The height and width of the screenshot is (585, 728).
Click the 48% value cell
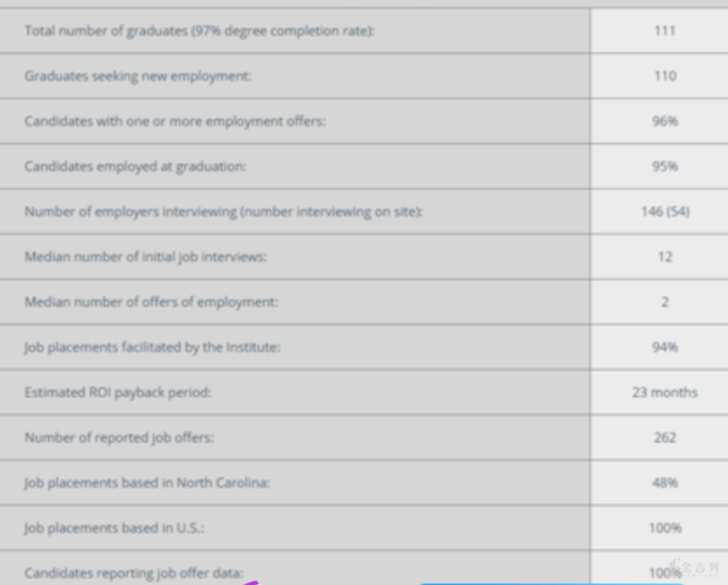click(665, 483)
